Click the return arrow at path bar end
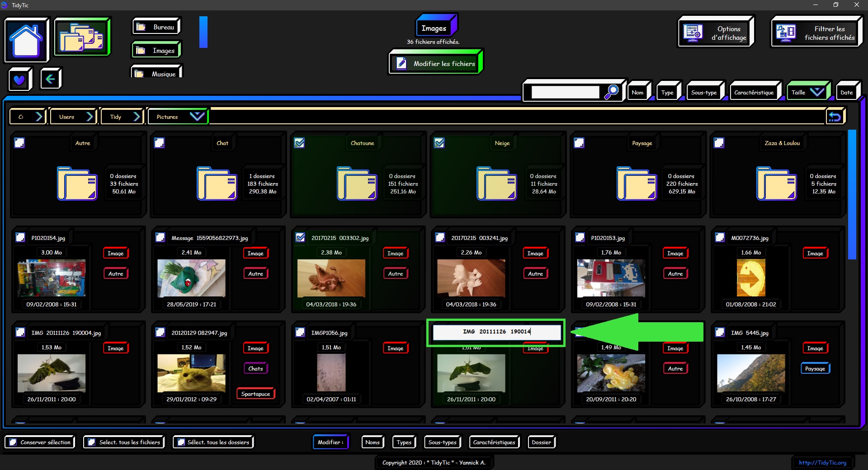Viewport: 868px width, 470px height. pos(835,117)
